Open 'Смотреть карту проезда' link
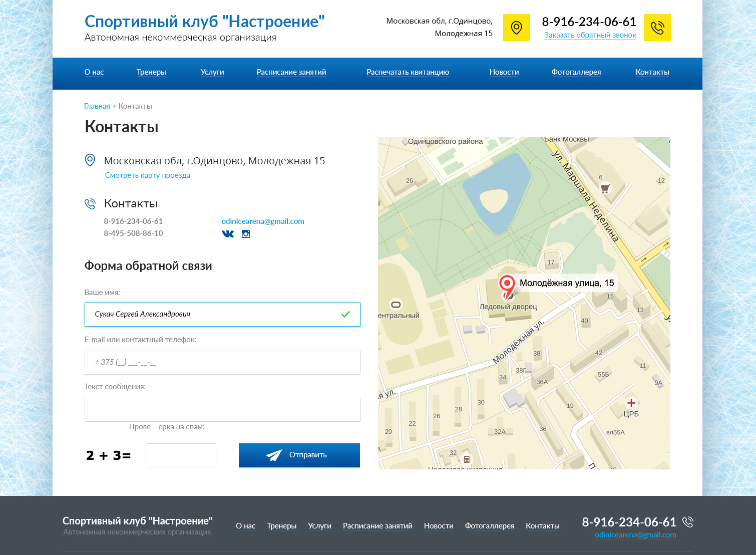The image size is (756, 555). pyautogui.click(x=148, y=175)
